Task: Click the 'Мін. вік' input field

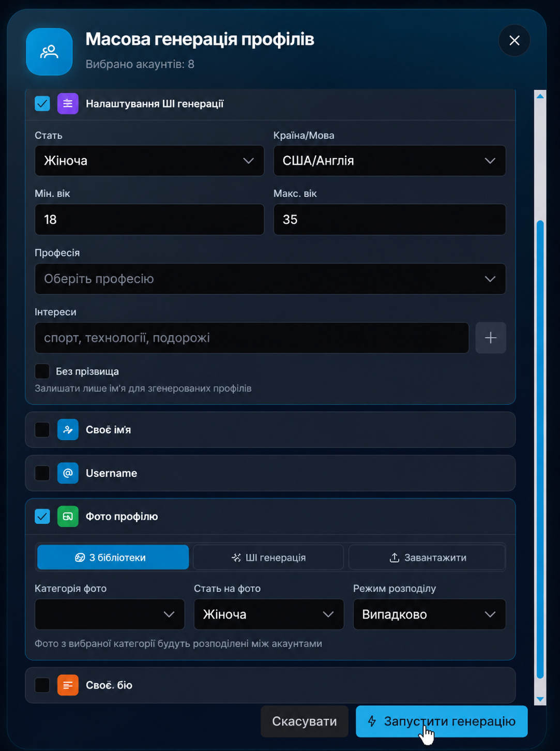Action: pos(149,219)
